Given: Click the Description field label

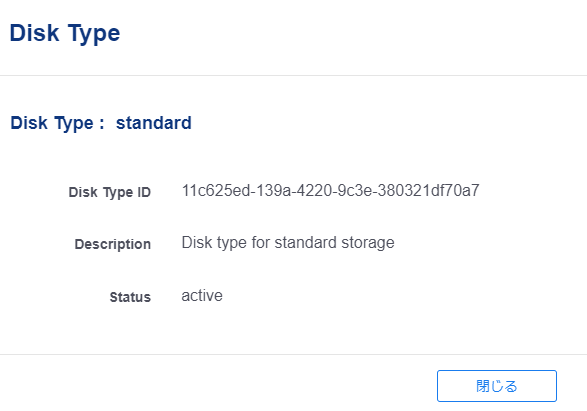Looking at the screenshot, I should pyautogui.click(x=113, y=244).
